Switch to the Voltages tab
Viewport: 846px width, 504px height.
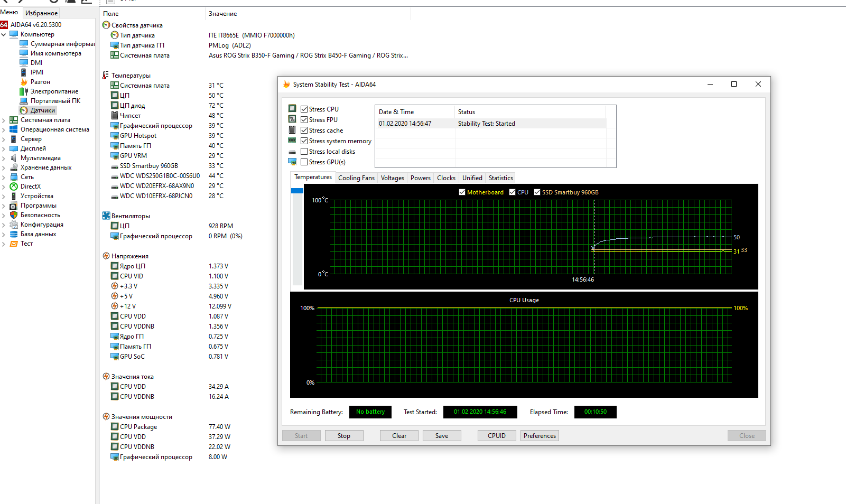[x=393, y=178]
